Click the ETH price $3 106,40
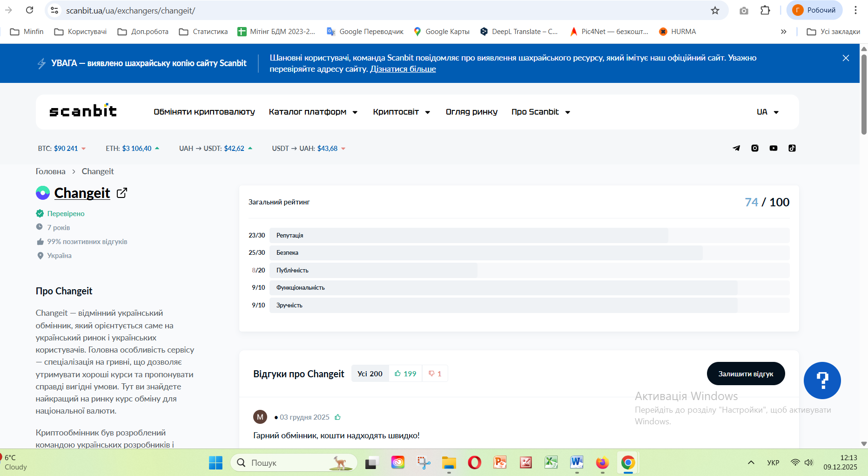Image resolution: width=868 pixels, height=476 pixels. tap(137, 148)
